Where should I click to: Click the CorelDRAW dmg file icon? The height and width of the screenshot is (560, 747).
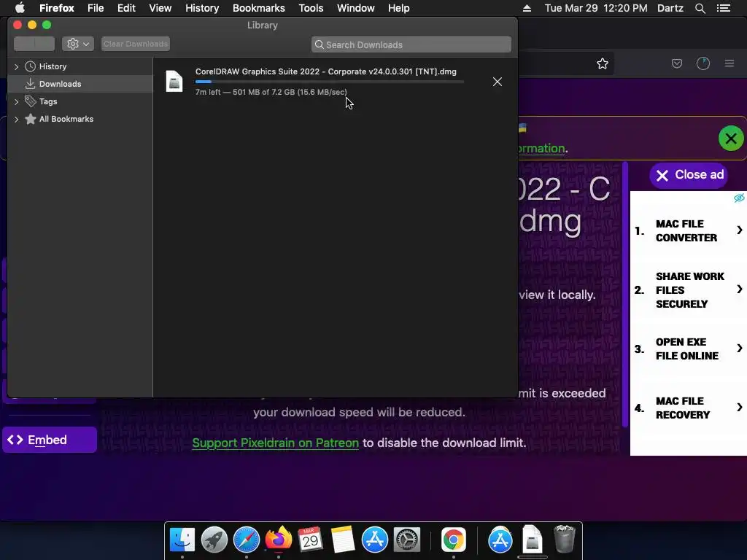[174, 81]
